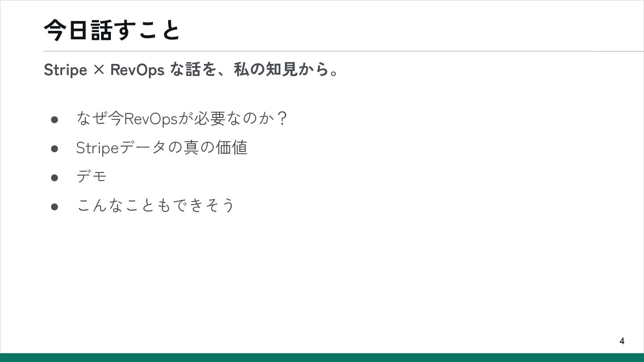Click the bullet dot before デモ
644x362 pixels.
point(55,177)
